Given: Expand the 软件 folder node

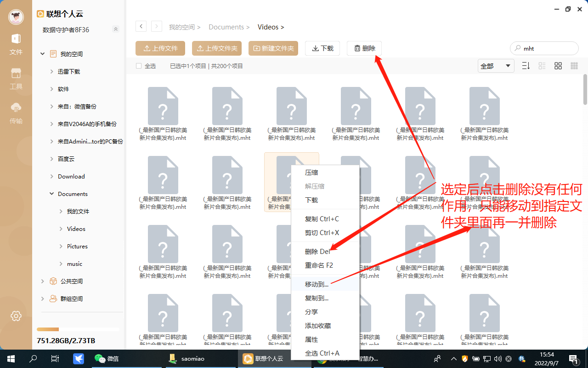Looking at the screenshot, I should pyautogui.click(x=52, y=89).
